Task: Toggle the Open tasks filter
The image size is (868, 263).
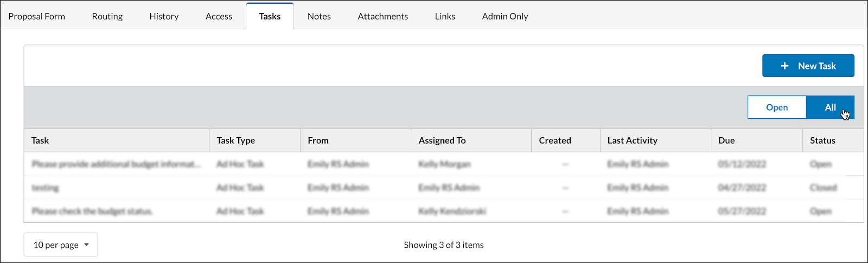Action: (777, 107)
